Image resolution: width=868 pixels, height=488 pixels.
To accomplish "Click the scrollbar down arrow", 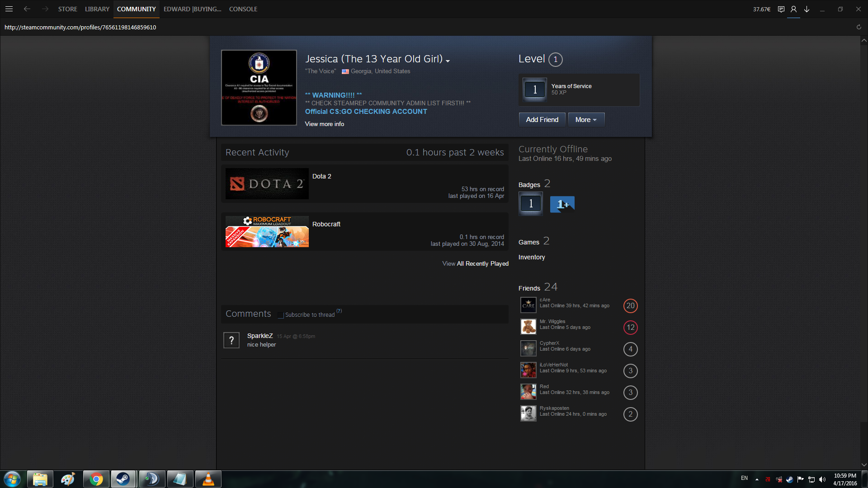I will point(864,465).
